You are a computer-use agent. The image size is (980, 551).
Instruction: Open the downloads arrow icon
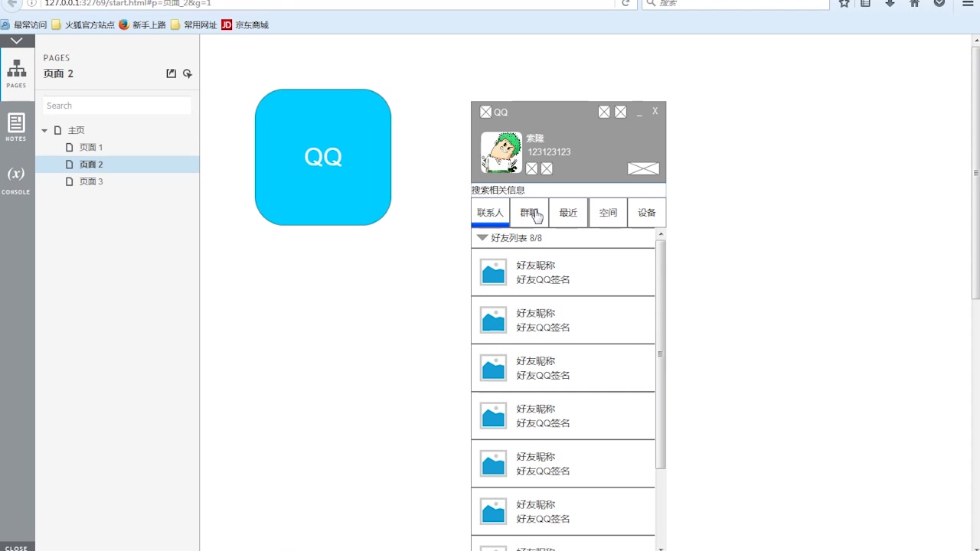click(890, 3)
